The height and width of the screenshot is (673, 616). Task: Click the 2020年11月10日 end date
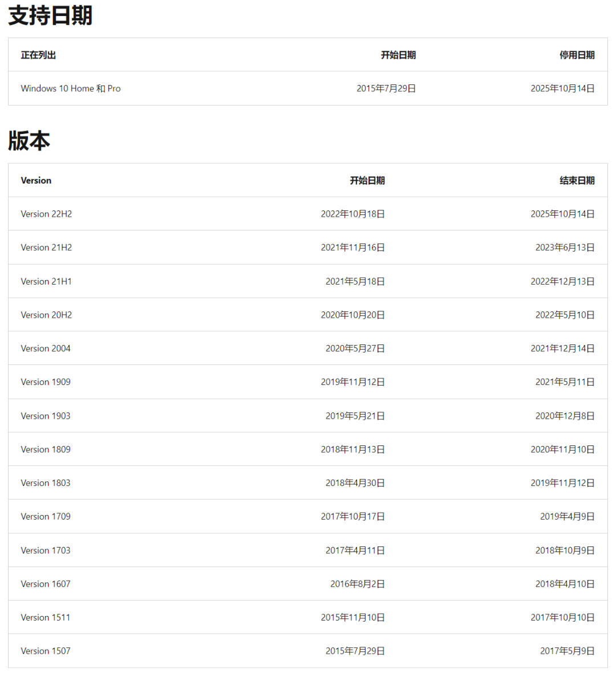coord(562,449)
